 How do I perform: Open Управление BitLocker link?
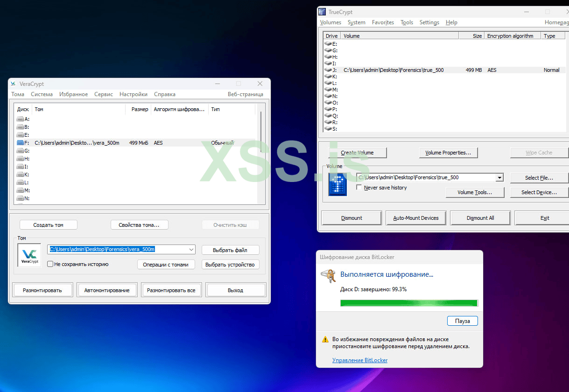click(x=360, y=360)
